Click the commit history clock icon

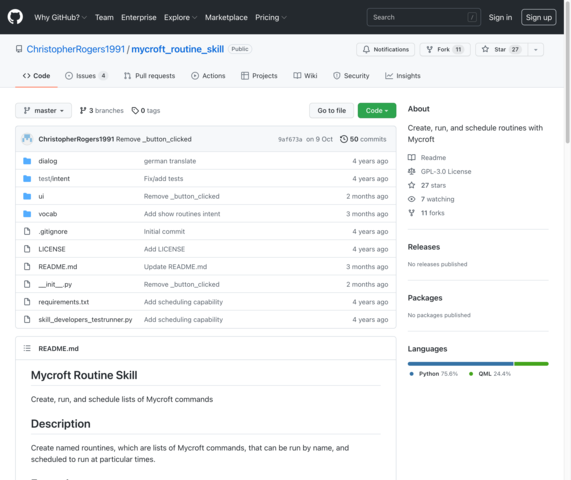(344, 139)
